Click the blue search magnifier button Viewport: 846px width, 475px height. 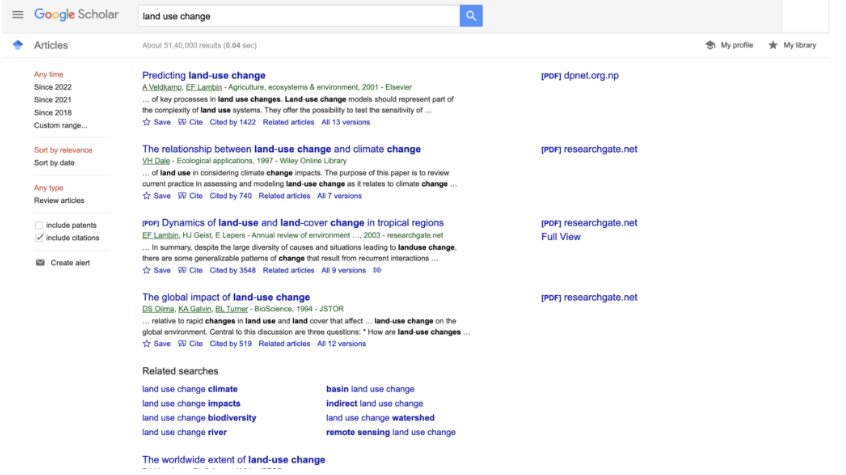coord(471,16)
